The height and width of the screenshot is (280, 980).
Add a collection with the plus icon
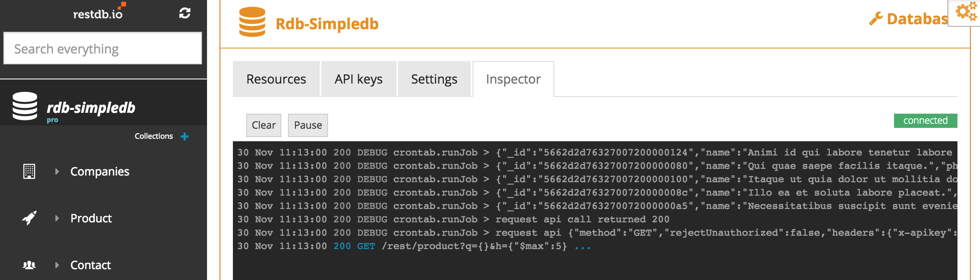(x=185, y=136)
